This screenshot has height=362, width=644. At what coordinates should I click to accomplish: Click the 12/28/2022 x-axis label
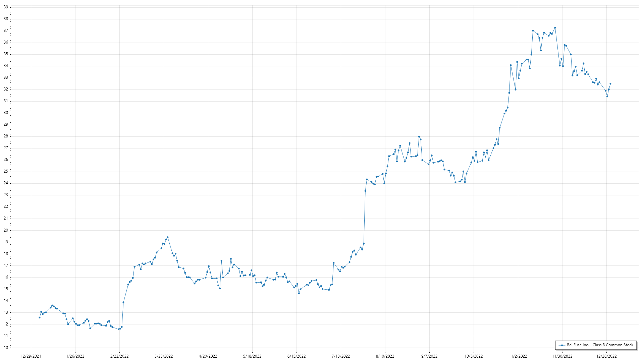pyautogui.click(x=606, y=356)
